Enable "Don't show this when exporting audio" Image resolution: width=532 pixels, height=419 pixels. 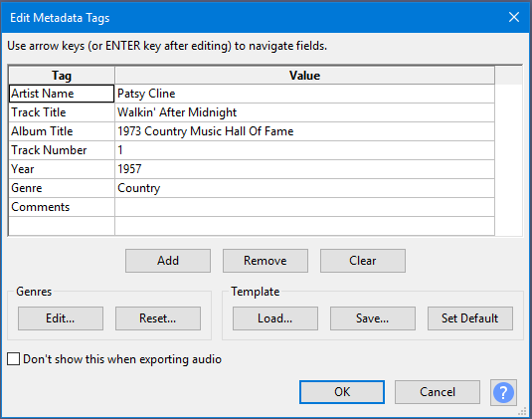[x=14, y=359]
